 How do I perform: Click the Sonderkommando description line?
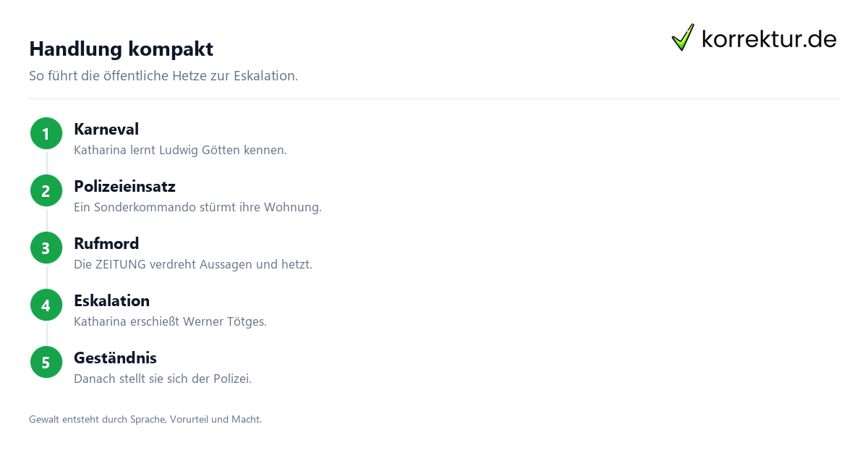(197, 208)
